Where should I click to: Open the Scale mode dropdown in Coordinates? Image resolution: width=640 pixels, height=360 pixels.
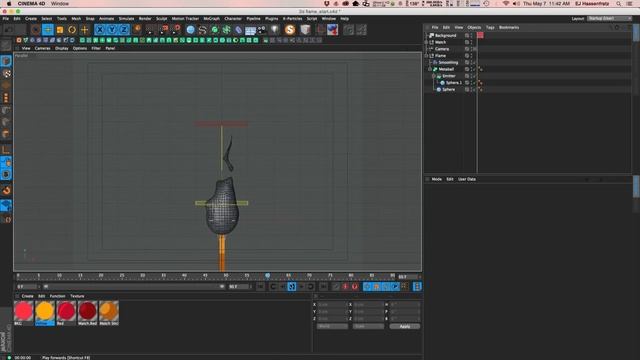click(x=368, y=327)
